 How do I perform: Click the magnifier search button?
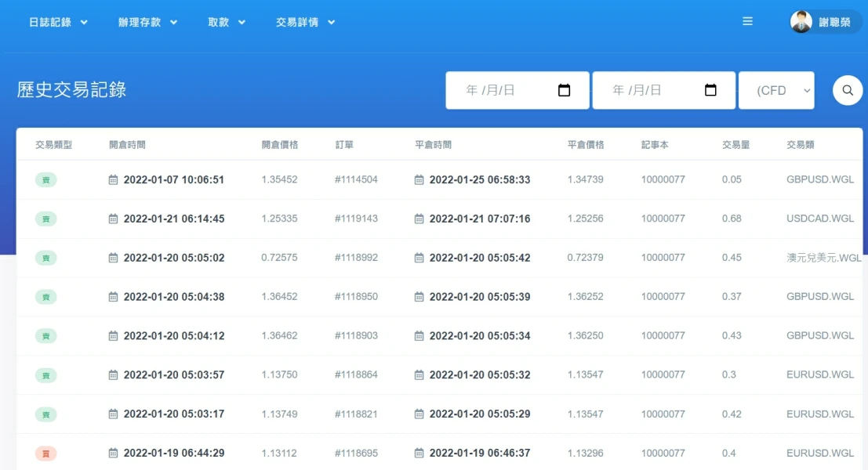click(x=847, y=90)
